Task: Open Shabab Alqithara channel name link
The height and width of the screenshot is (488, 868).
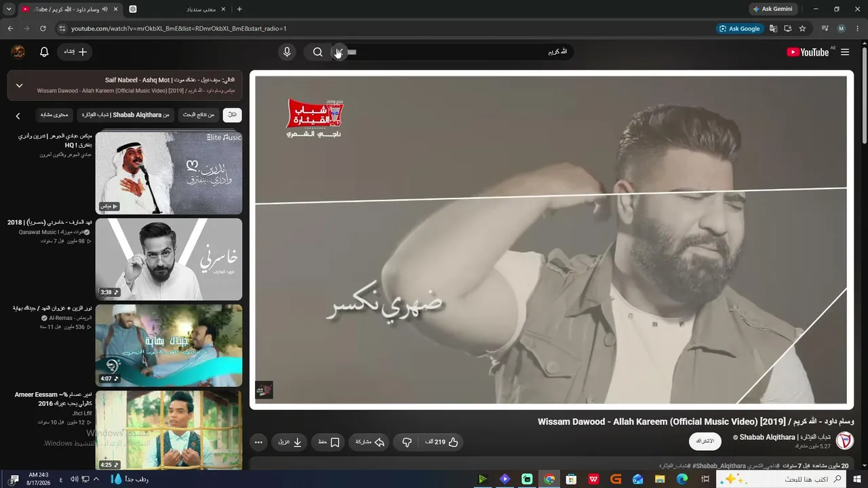Action: [785, 437]
